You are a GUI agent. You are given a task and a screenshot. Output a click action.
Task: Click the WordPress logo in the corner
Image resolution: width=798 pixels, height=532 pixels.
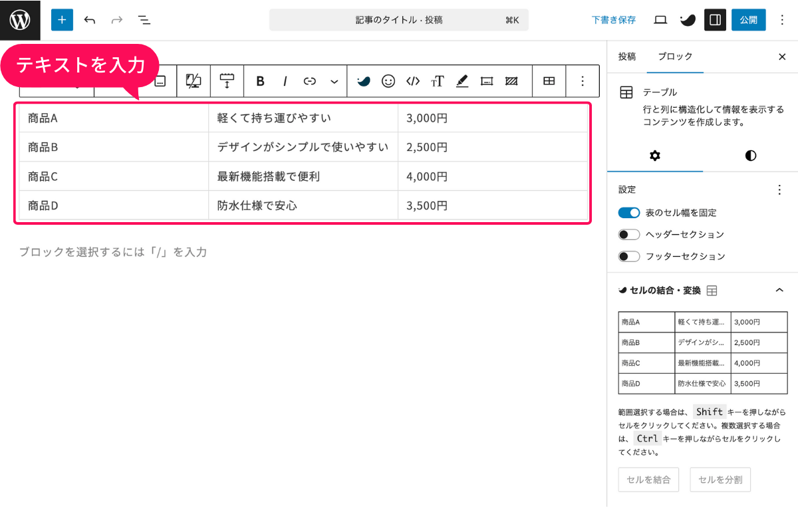coord(20,19)
